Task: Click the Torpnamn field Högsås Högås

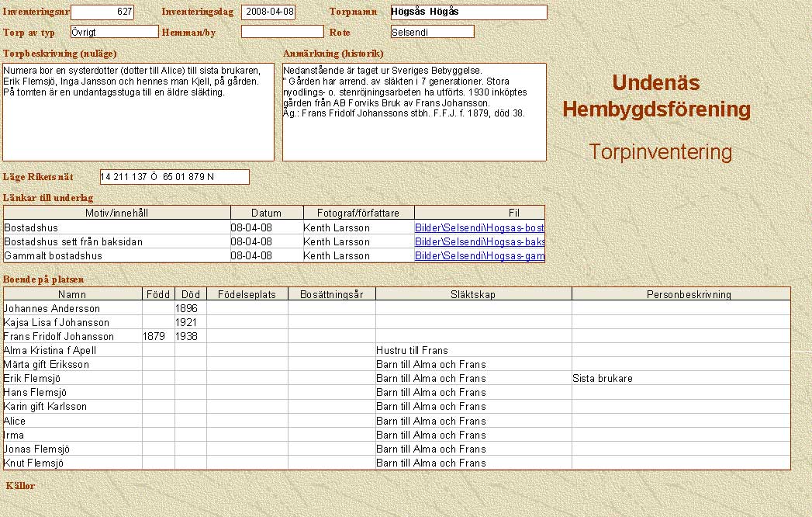Action: (468, 12)
